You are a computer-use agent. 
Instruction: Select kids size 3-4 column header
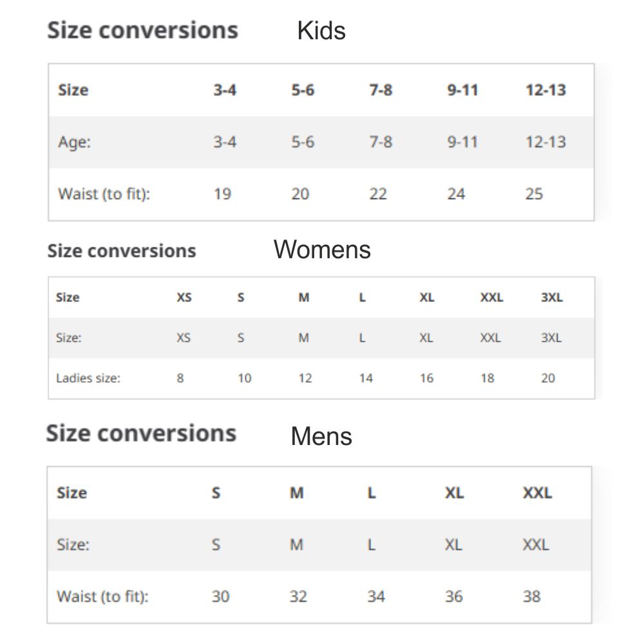coord(225,90)
